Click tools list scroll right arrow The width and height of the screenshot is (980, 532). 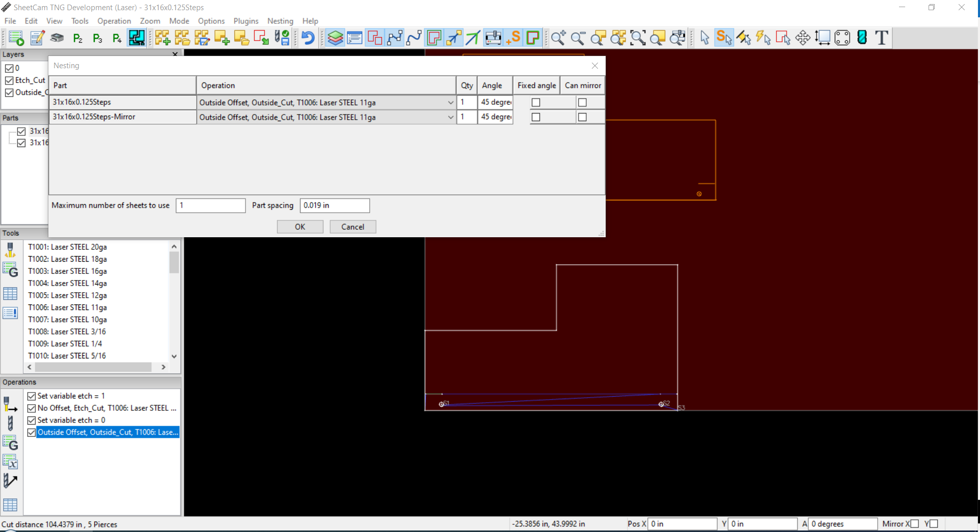(x=163, y=367)
